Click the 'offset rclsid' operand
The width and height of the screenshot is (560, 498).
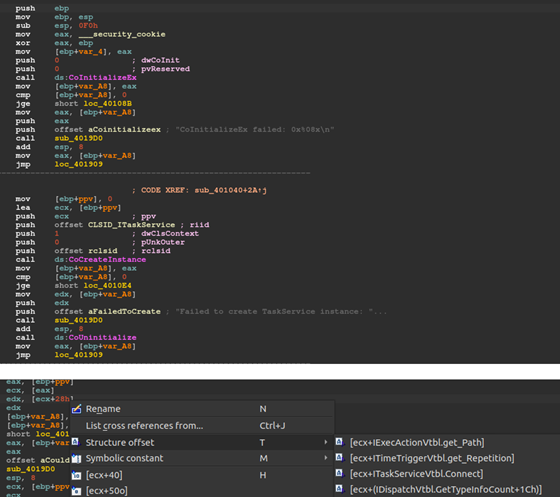86,251
